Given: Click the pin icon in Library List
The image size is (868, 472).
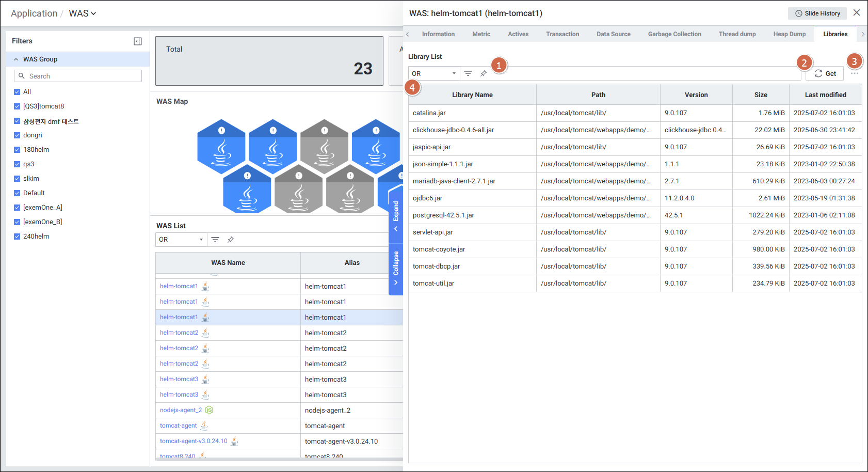Looking at the screenshot, I should 484,73.
